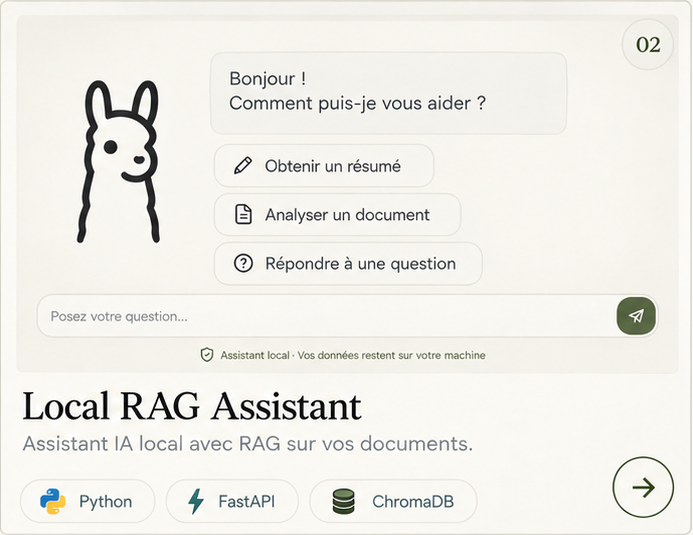Viewport: 693px width, 535px height.
Task: Choose the Répondre à une question suggestion
Action: coord(348,264)
